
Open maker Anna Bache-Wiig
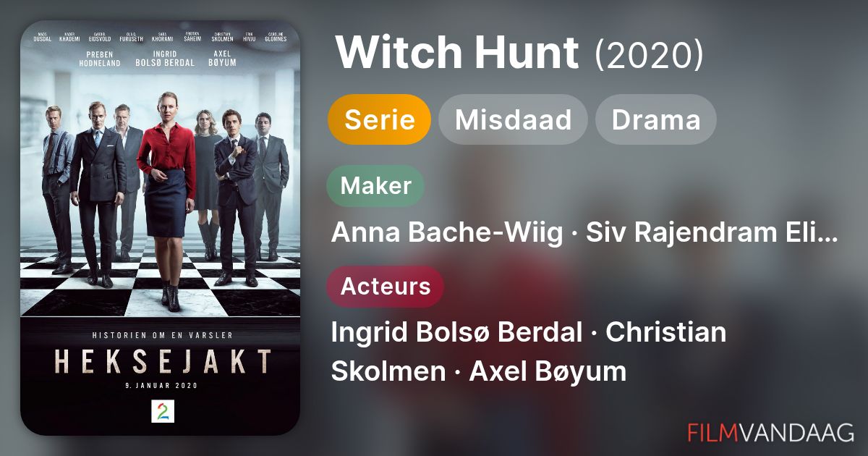pos(446,233)
